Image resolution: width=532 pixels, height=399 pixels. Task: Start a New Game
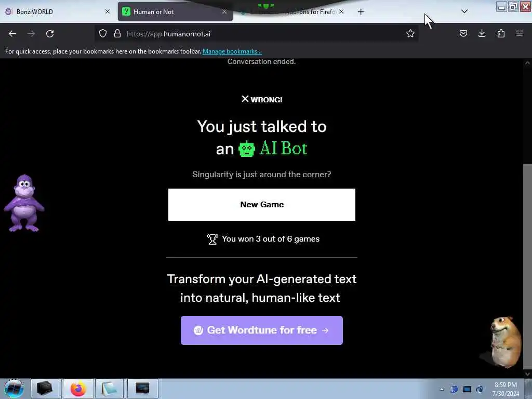coord(262,205)
